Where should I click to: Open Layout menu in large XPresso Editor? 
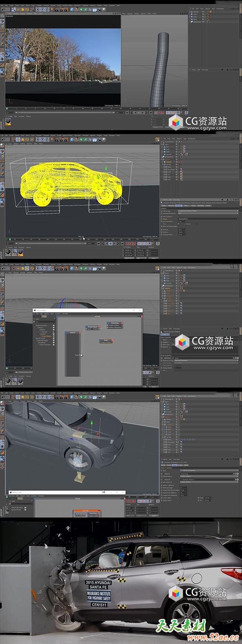[x=46, y=314]
